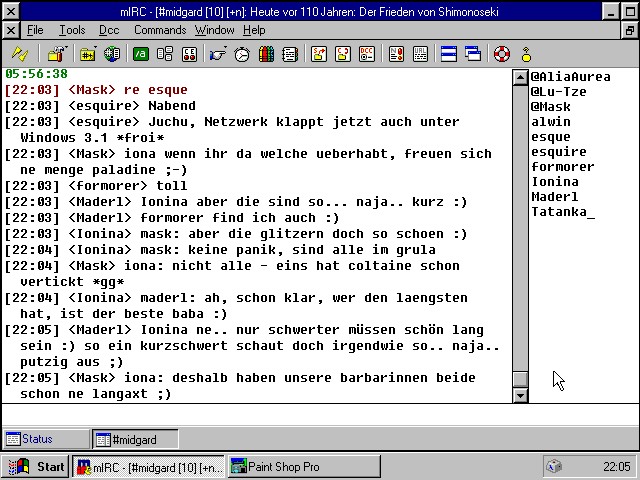Open the URL list icon

tap(420, 54)
